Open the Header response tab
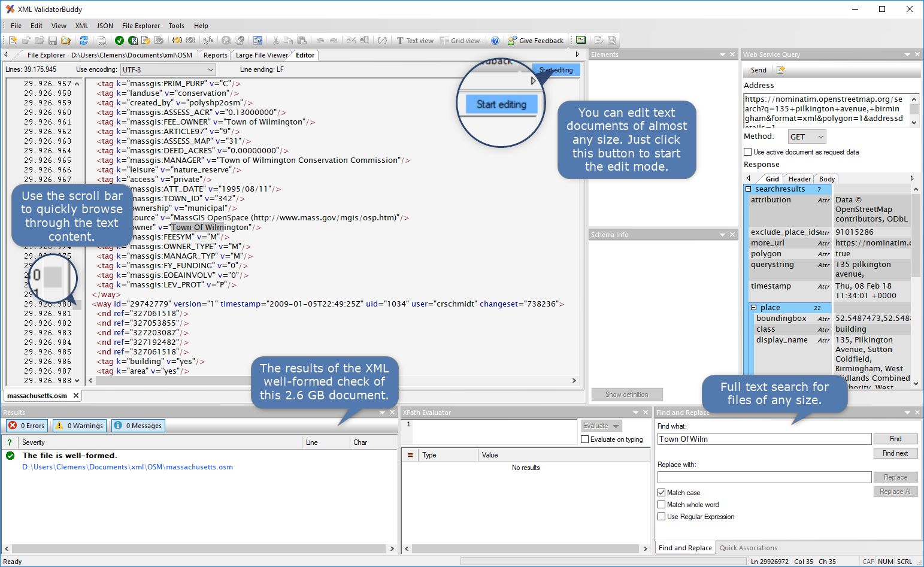The height and width of the screenshot is (567, 924). pyautogui.click(x=799, y=179)
